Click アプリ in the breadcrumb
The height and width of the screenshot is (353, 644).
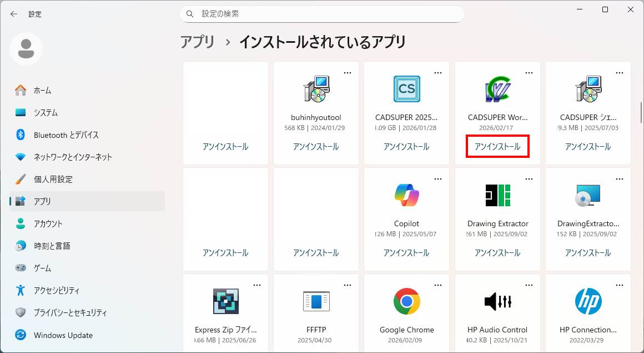[198, 42]
